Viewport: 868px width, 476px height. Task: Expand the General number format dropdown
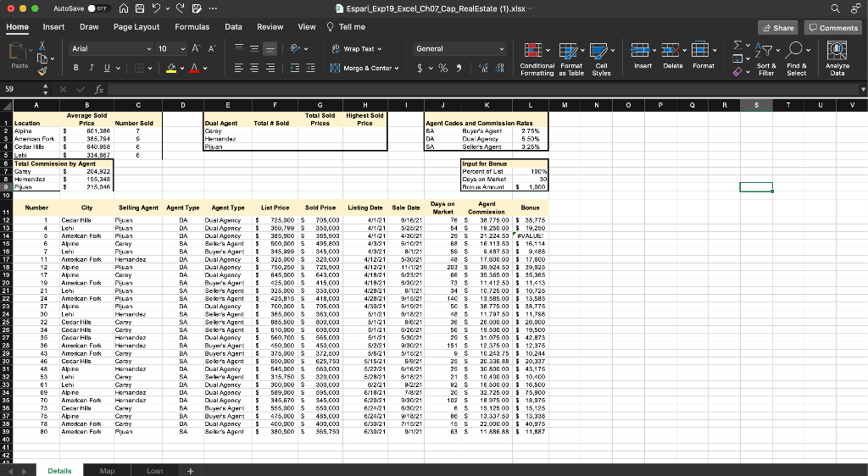tap(504, 49)
